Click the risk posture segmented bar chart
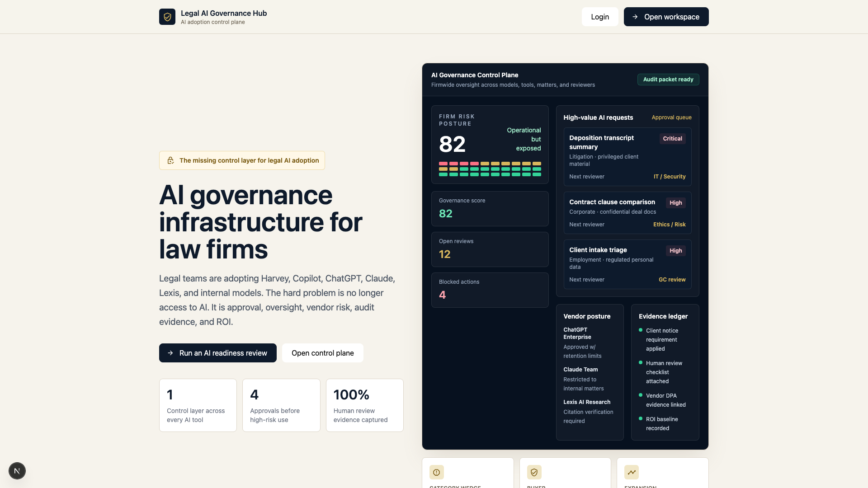The image size is (868, 488). [x=490, y=169]
